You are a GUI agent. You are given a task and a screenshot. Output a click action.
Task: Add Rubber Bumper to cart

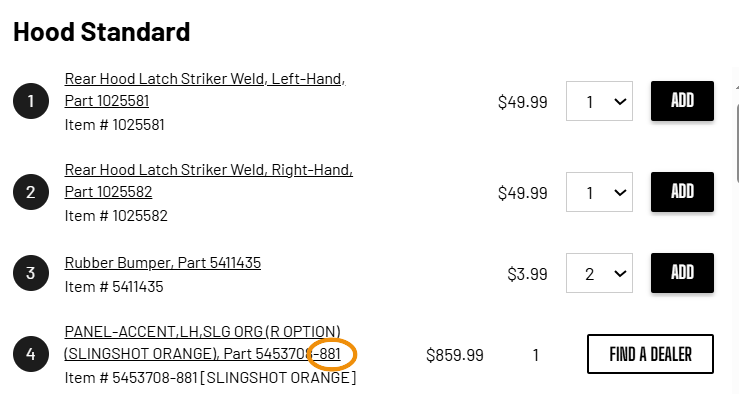[x=682, y=273]
